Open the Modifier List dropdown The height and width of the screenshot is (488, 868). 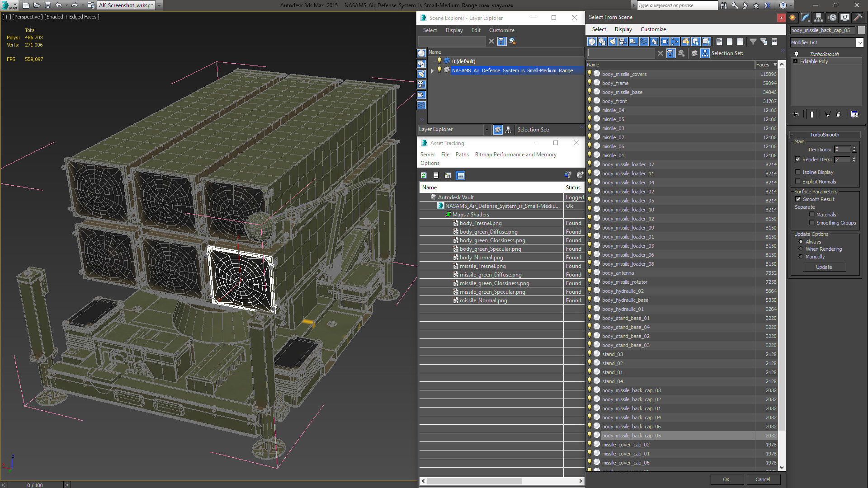point(859,42)
